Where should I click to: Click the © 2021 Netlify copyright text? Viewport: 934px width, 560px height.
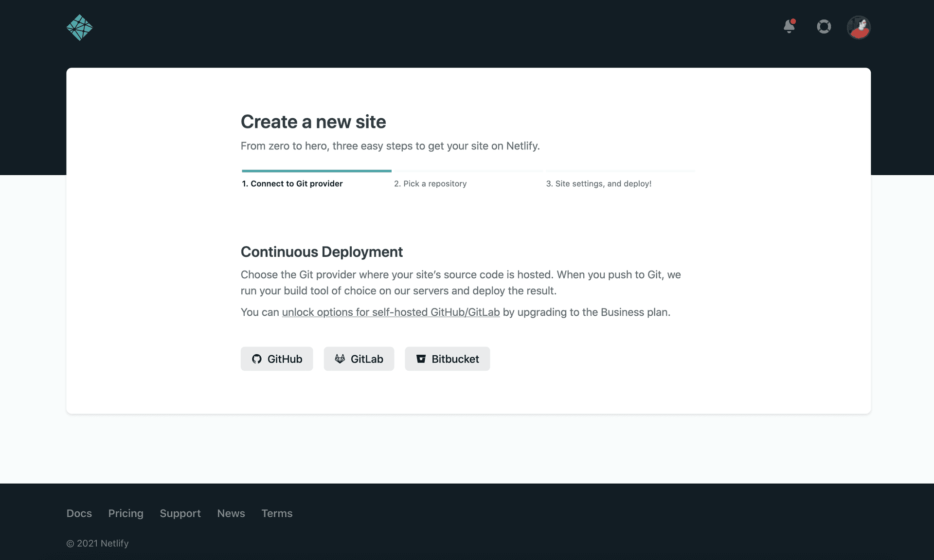(97, 543)
